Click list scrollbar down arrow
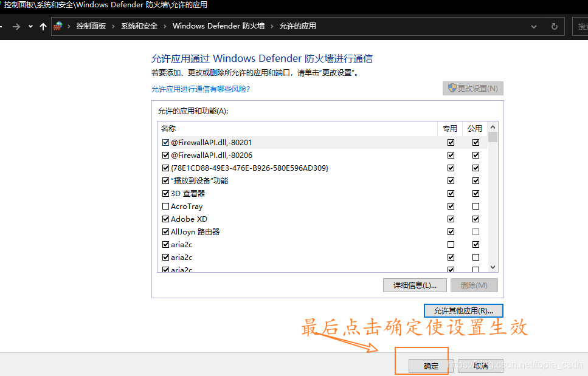Screen dimensions: 588x376 tap(493, 267)
